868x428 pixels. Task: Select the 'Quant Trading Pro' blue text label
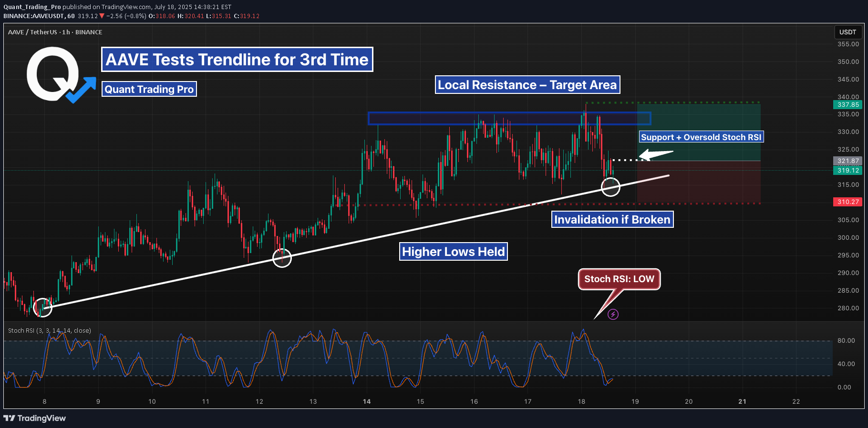click(x=149, y=89)
